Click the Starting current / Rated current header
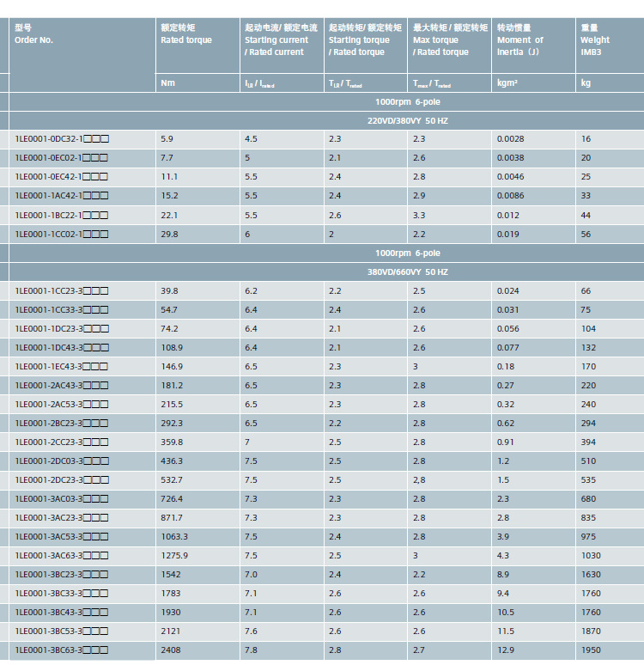Image resolution: width=644 pixels, height=665 pixels. point(282,46)
